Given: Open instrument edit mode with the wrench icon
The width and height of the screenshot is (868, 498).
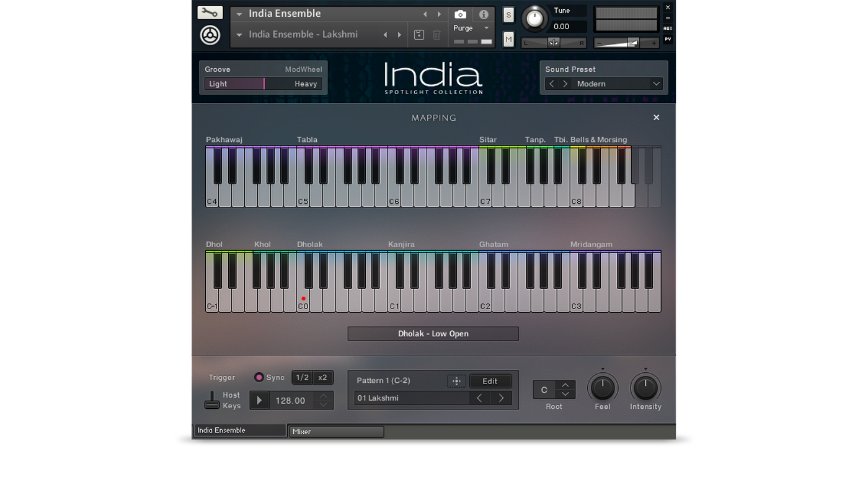Looking at the screenshot, I should point(210,12).
